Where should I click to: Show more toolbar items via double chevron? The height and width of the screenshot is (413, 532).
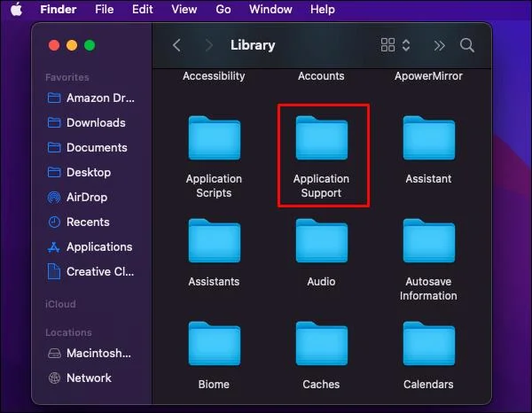click(439, 45)
